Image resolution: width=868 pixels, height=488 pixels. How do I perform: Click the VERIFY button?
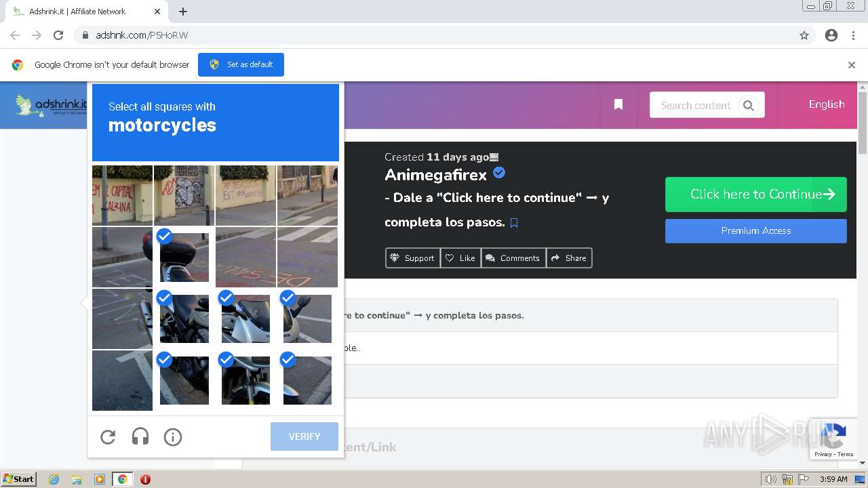coord(304,436)
